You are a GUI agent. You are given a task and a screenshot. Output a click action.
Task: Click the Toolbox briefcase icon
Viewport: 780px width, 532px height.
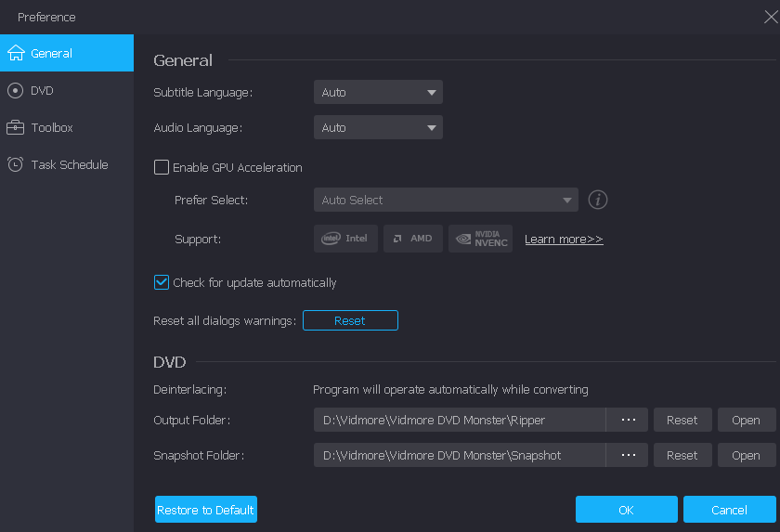click(16, 127)
